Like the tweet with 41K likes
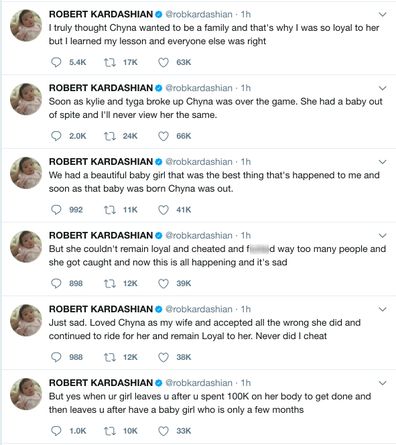The image size is (396, 445). click(x=163, y=210)
